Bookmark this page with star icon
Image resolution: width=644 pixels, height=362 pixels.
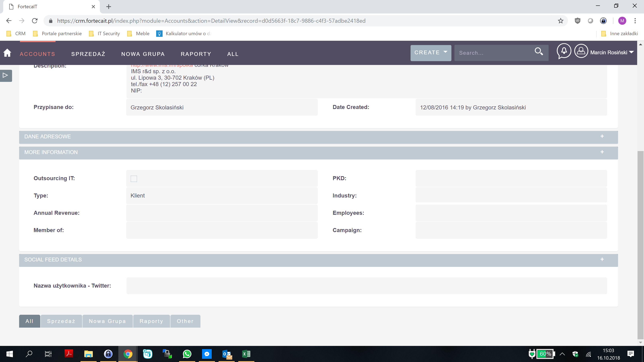pos(560,21)
